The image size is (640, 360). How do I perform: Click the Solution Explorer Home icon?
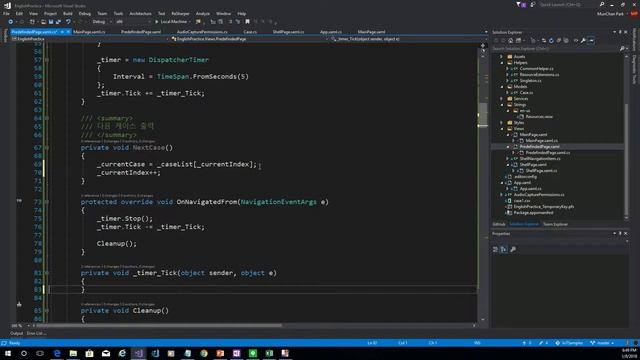point(511,40)
